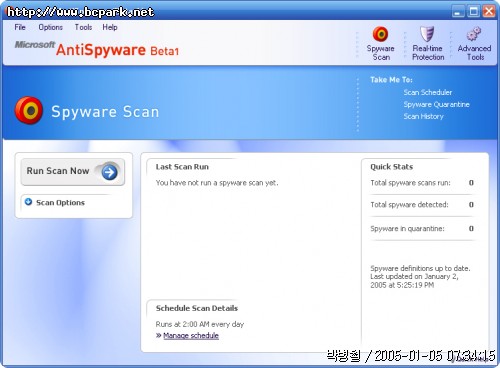Screen dimensions: 500x368
Task: Click 'Spyware in quarantine:' label
Action: (407, 229)
